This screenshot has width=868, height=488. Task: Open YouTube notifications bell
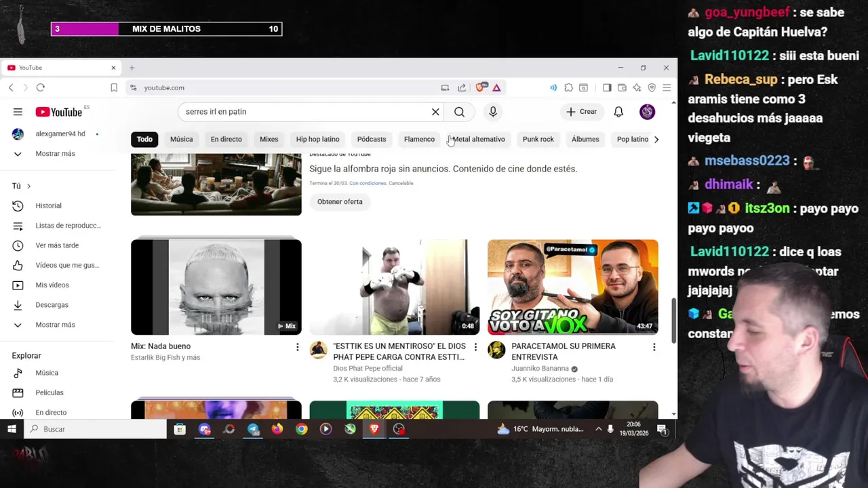[618, 112]
